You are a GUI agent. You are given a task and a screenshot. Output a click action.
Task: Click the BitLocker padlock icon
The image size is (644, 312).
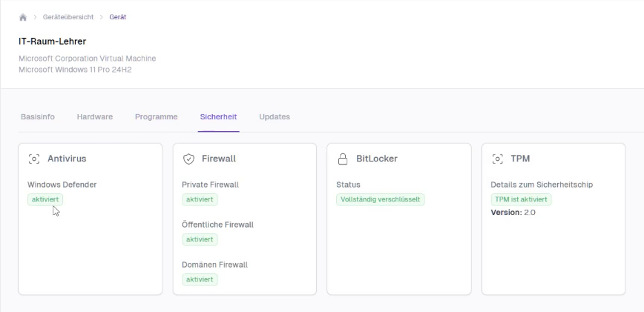[x=343, y=159]
